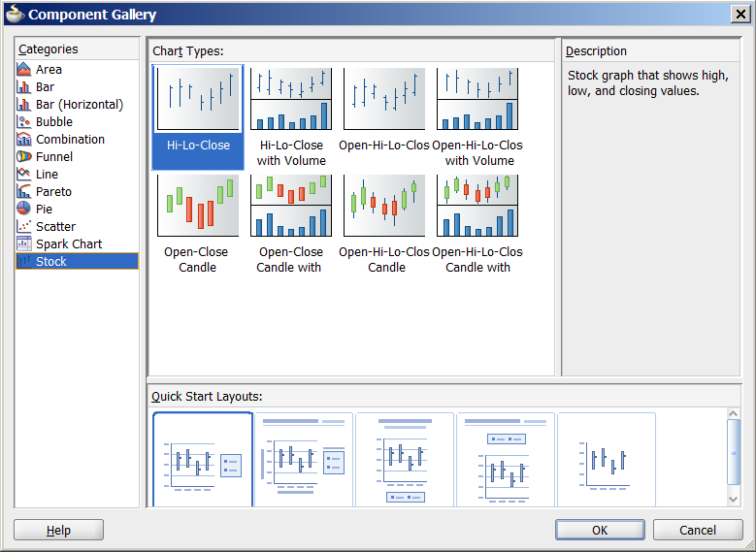
Task: Select first quick start layout with side legend
Action: coord(203,460)
